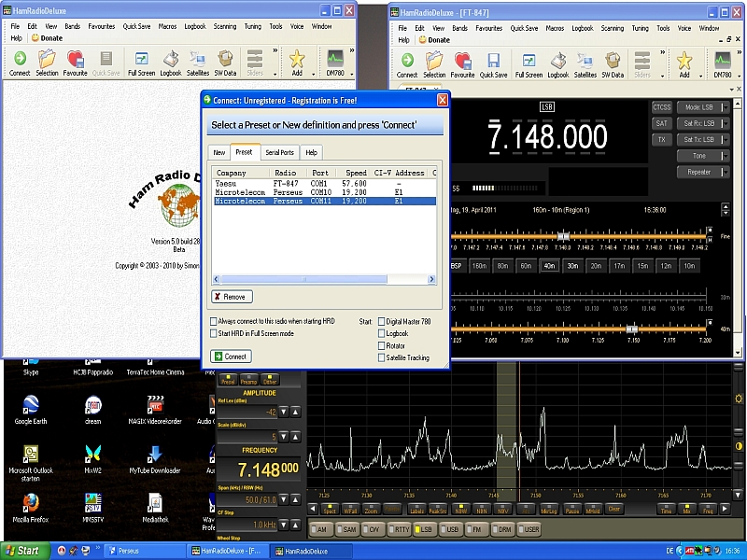Open Selection folder icon in left HamRadioDeluxe window
The image size is (747, 560).
pos(47,63)
